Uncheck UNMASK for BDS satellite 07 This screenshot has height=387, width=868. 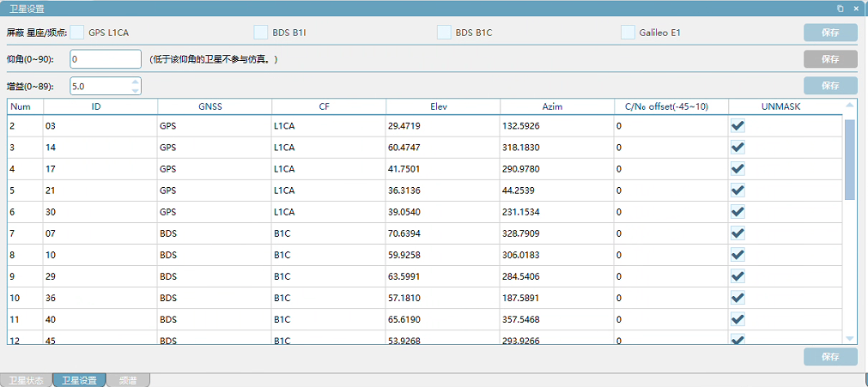pos(737,233)
